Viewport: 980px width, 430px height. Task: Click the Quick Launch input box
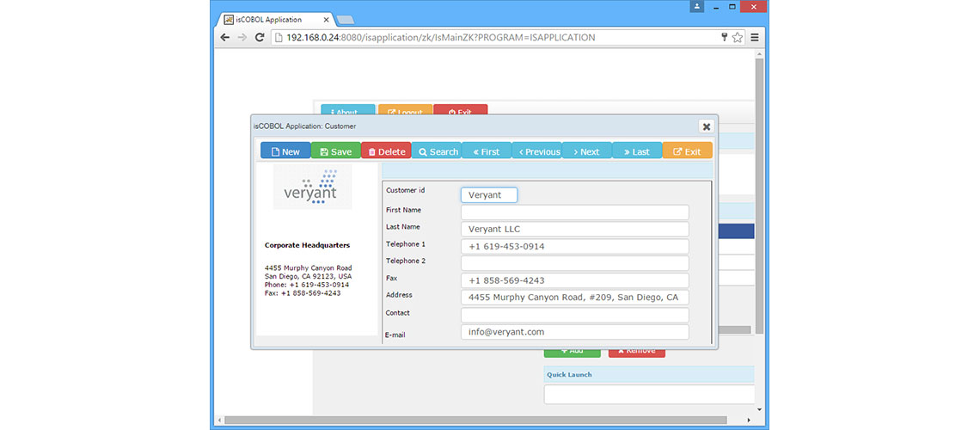[649, 395]
